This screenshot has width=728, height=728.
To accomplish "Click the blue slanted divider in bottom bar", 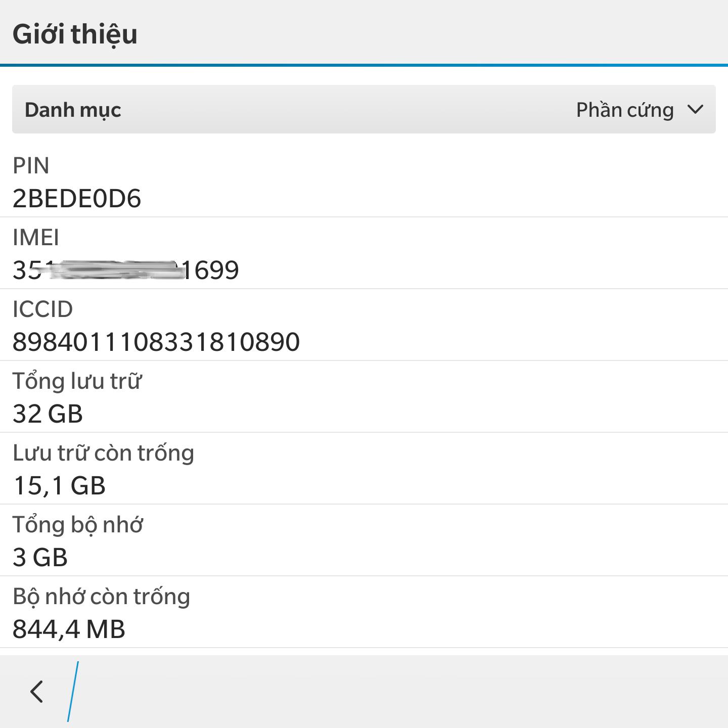I will (73, 691).
